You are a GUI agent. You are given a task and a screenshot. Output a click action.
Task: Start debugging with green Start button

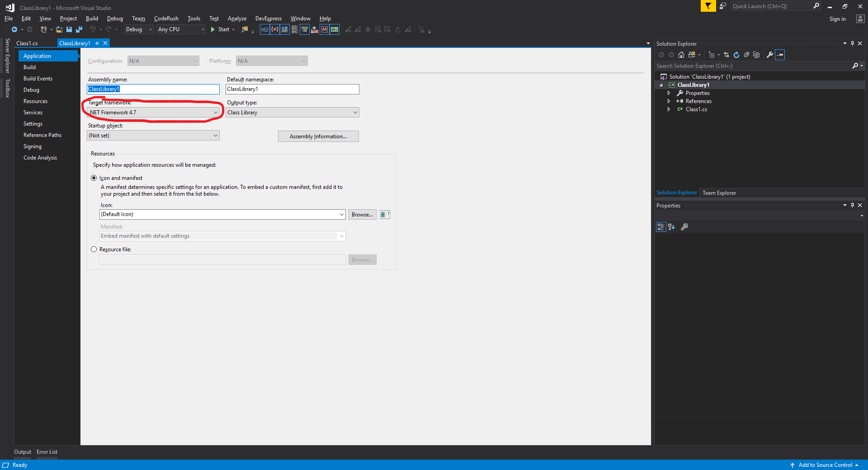tap(220, 29)
